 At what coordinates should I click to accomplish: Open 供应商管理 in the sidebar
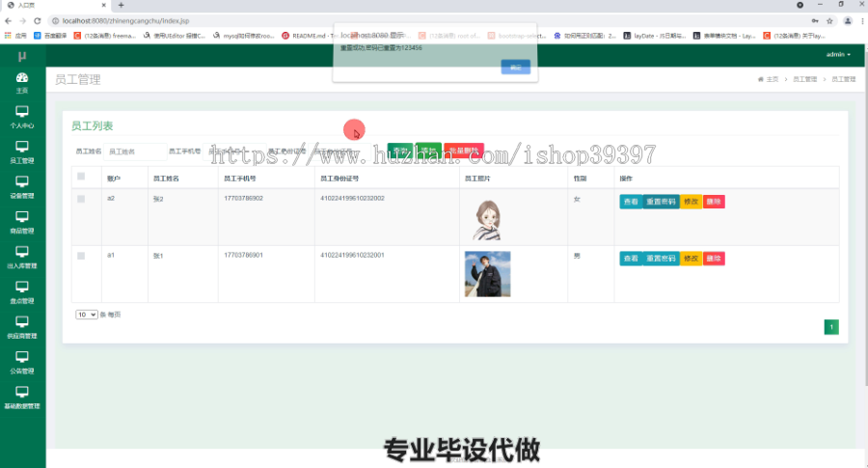click(22, 327)
